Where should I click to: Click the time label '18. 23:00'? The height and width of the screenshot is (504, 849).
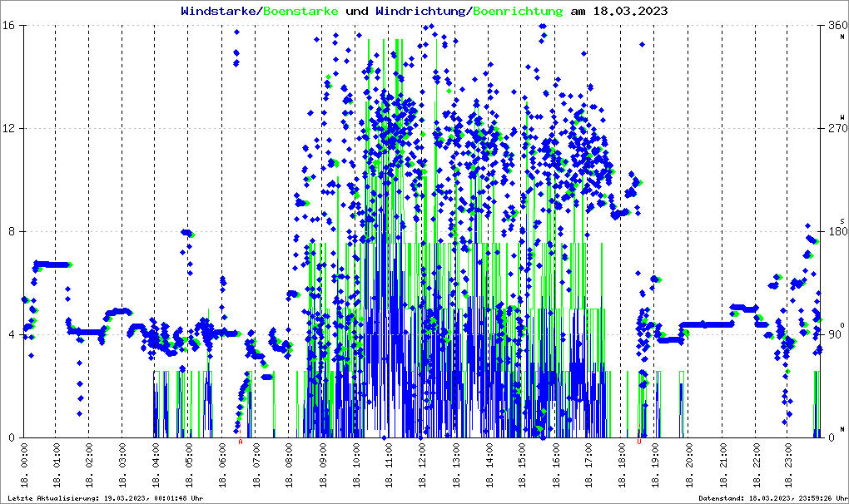point(788,465)
